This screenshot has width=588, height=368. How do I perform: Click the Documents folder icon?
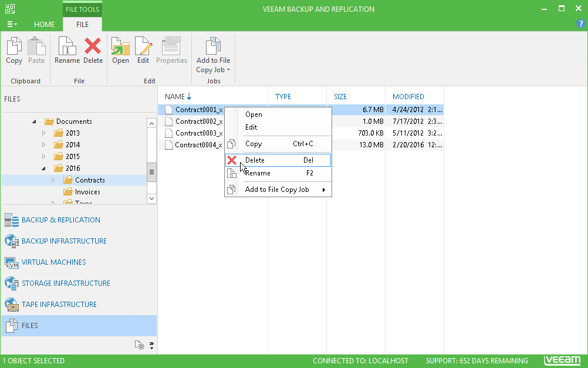pos(49,121)
